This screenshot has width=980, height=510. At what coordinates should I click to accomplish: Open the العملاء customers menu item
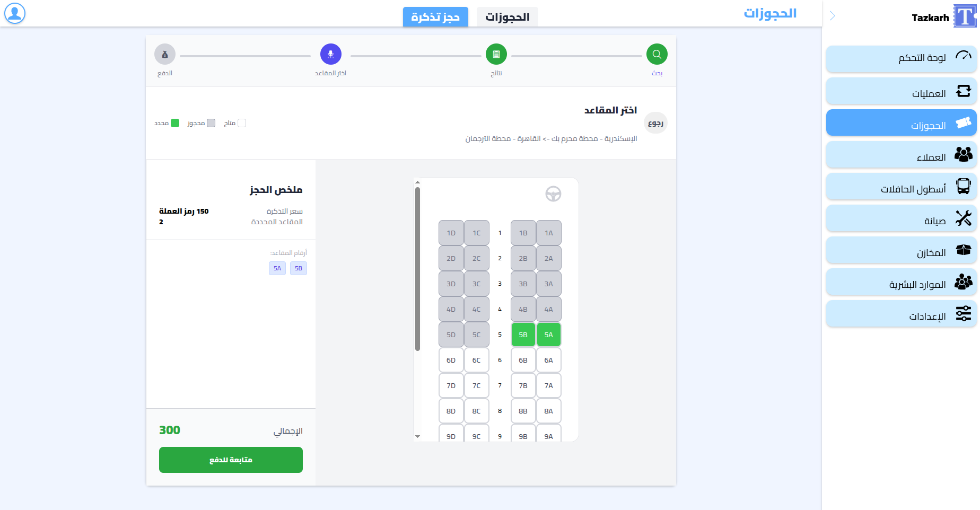tap(901, 155)
